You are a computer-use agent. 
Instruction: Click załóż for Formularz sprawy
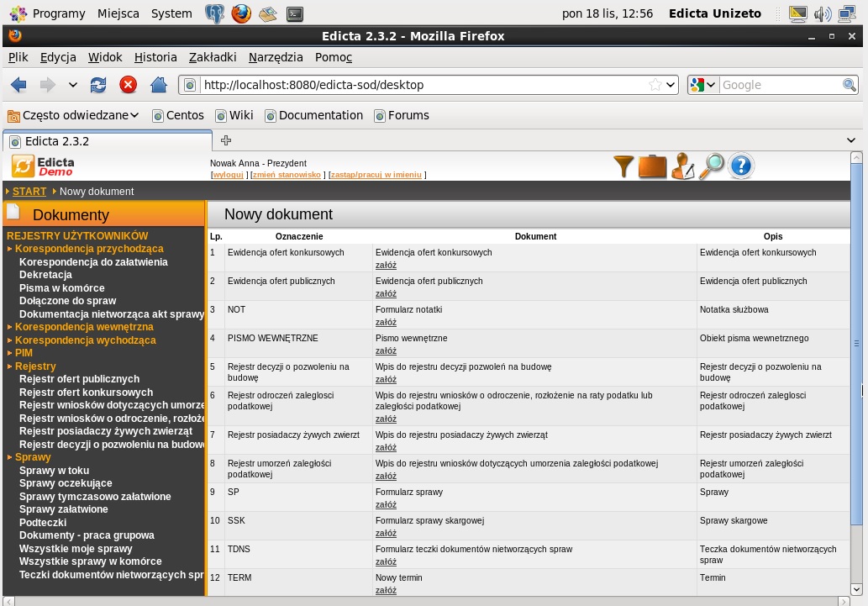click(x=386, y=504)
